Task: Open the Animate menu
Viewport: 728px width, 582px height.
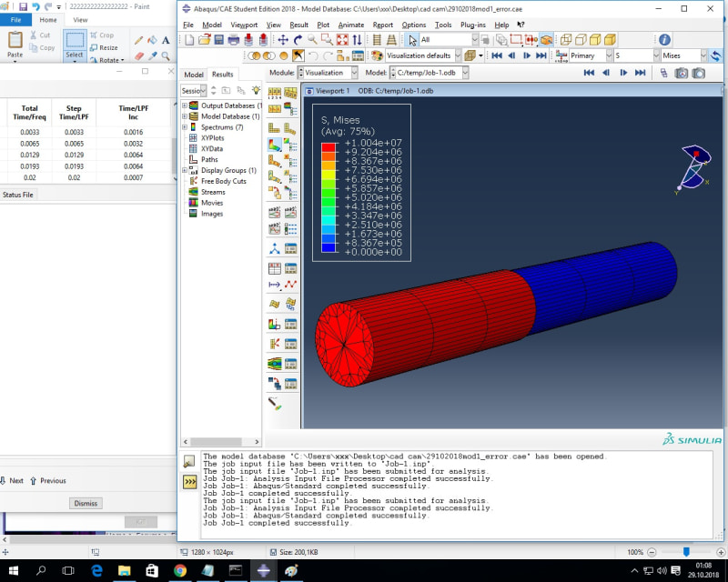Action: coord(351,25)
